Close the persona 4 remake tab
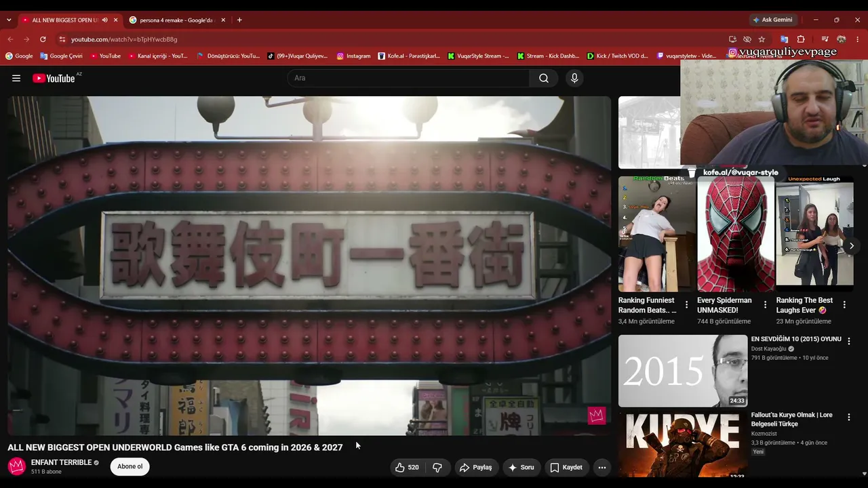The image size is (868, 488). (223, 20)
